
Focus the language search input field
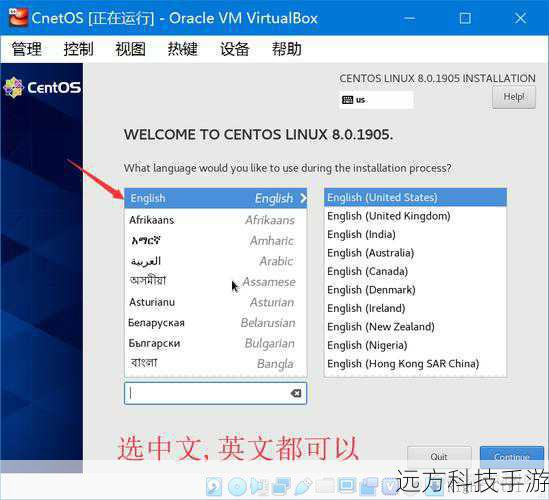pos(215,393)
